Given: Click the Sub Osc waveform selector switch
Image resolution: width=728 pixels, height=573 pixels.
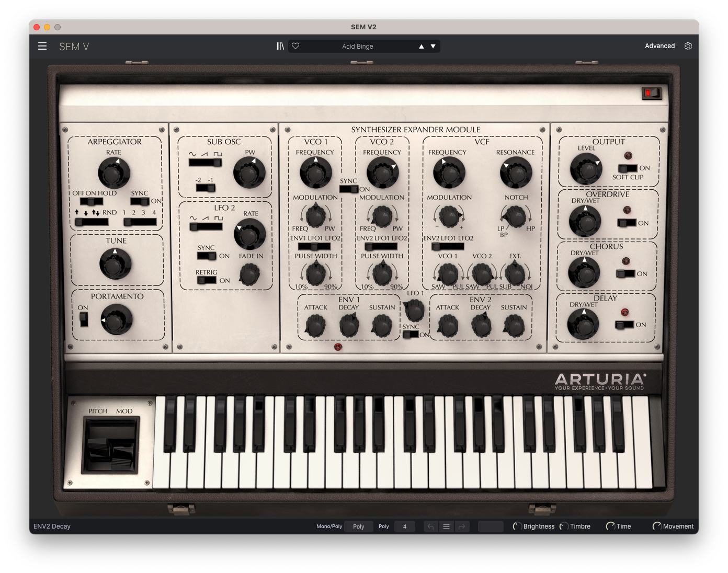Looking at the screenshot, I should [x=205, y=163].
